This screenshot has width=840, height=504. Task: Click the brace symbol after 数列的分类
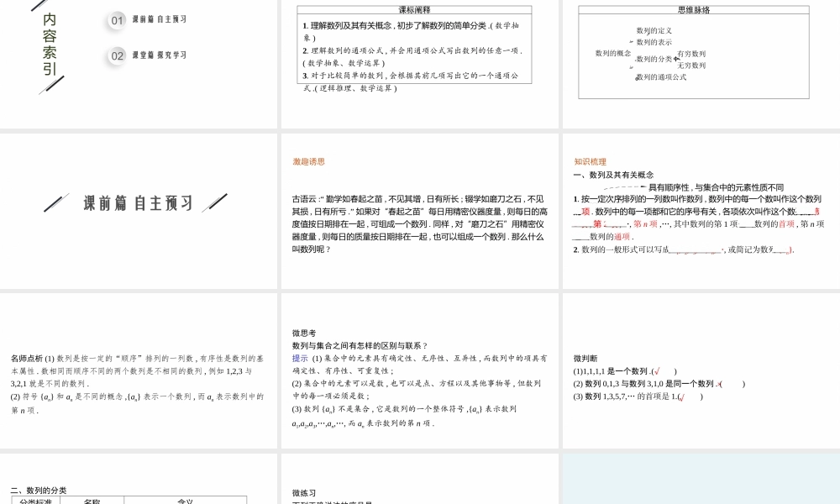coord(676,59)
